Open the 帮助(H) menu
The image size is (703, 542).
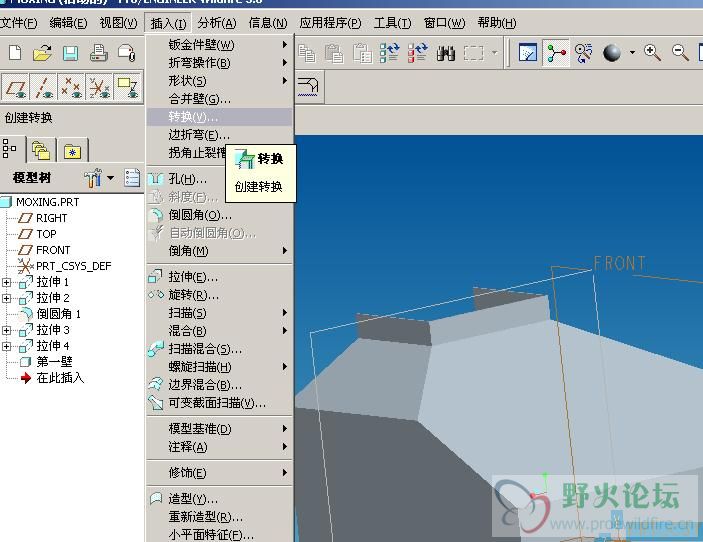(x=496, y=23)
